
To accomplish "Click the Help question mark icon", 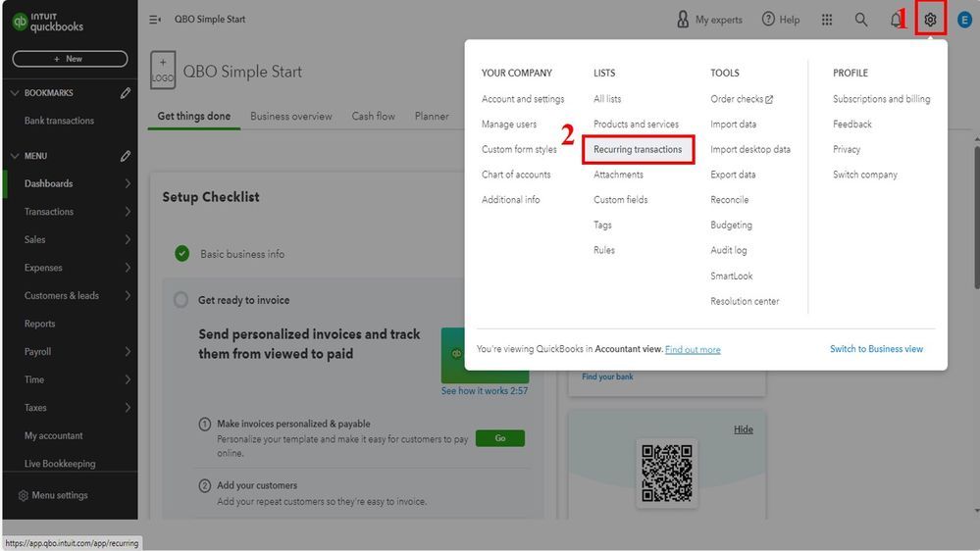I will (x=769, y=20).
